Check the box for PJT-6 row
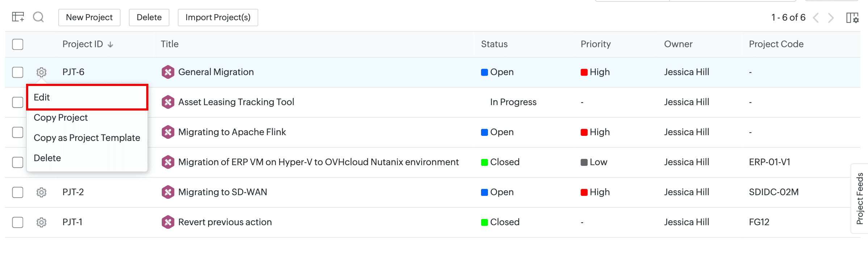Image resolution: width=868 pixels, height=271 pixels. coord(18,72)
